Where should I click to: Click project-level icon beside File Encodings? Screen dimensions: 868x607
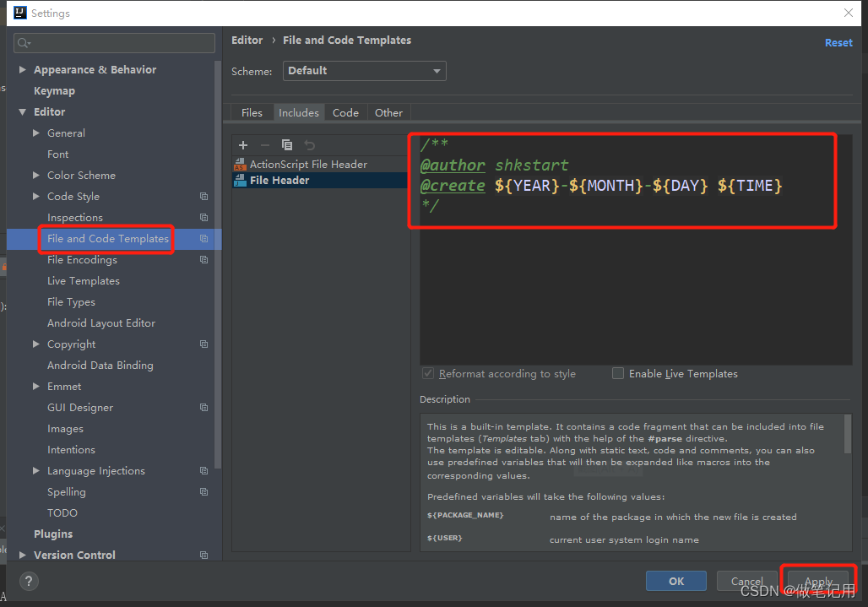tap(203, 260)
